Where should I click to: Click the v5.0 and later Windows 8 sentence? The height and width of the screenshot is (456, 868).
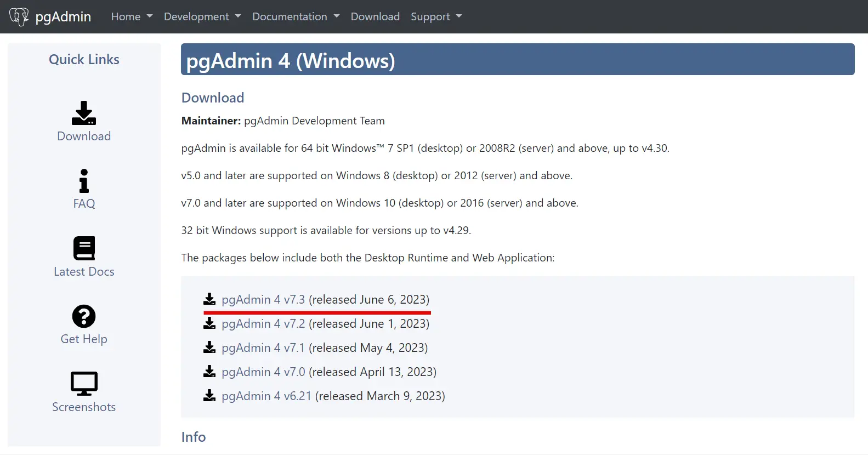(377, 175)
